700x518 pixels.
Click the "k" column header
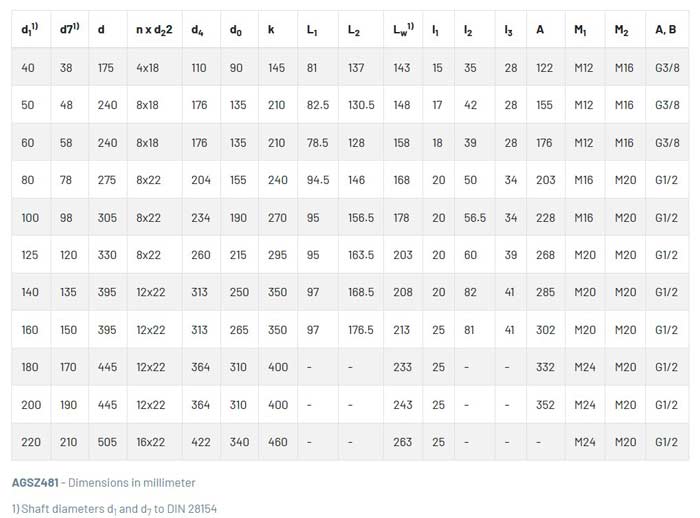pyautogui.click(x=271, y=30)
